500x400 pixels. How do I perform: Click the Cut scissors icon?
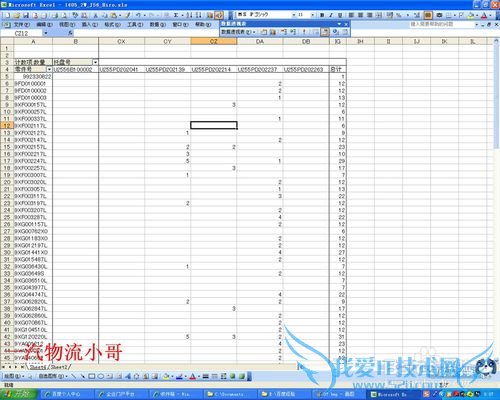pos(96,15)
